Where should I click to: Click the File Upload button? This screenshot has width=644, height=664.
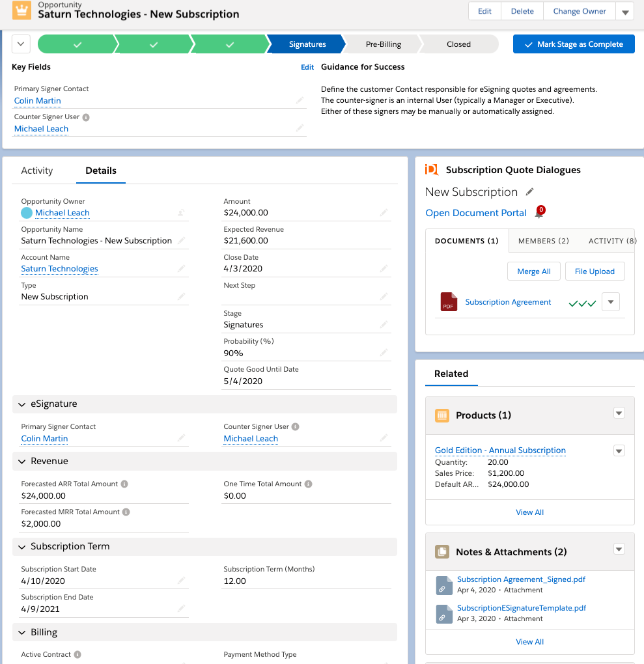595,271
